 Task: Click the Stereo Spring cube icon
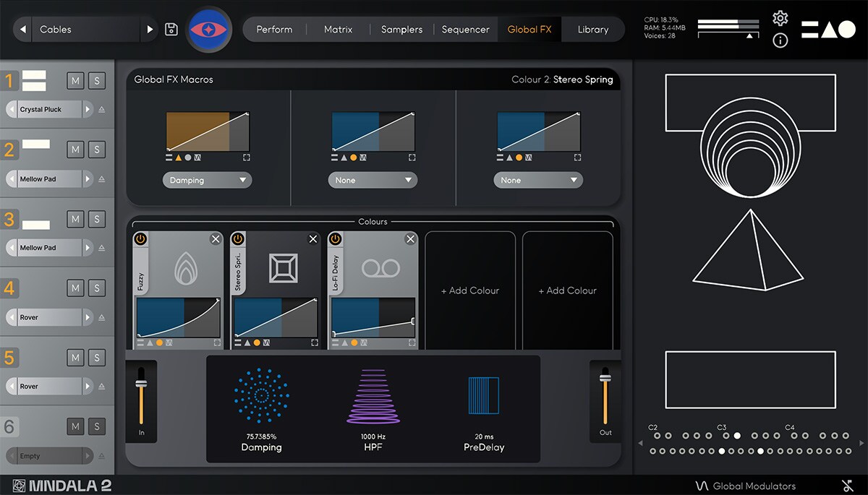(x=283, y=270)
